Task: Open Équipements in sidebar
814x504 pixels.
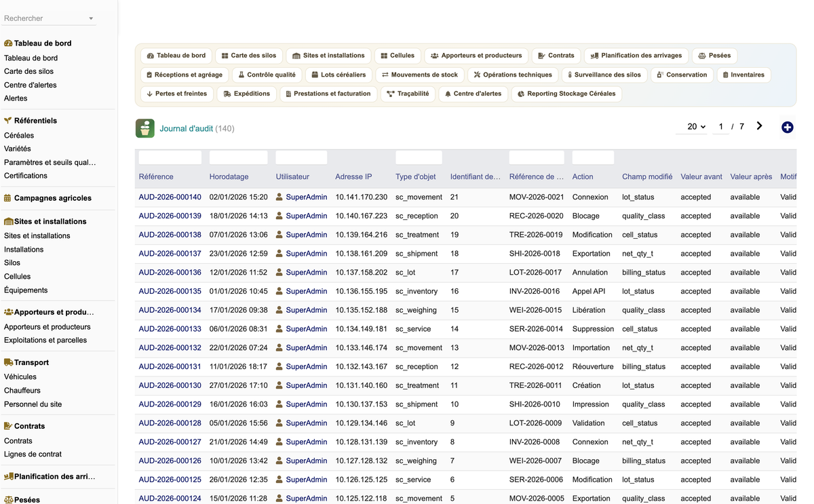Action: pyautogui.click(x=26, y=290)
